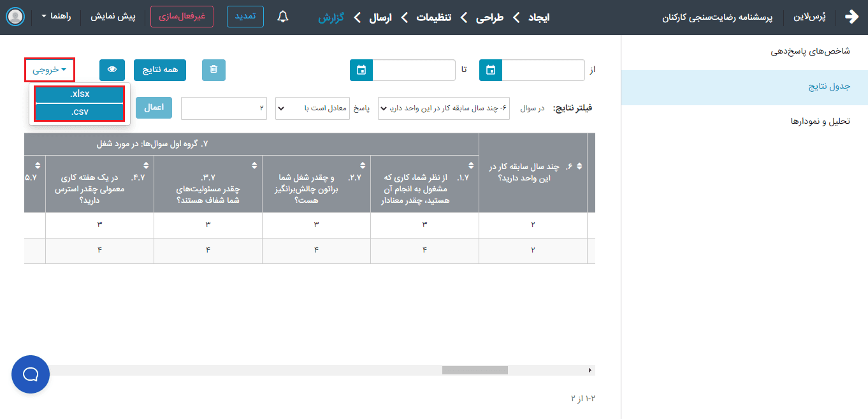Sort the column 4.7 weekly stress question
This screenshot has height=419, width=868.
click(x=146, y=166)
